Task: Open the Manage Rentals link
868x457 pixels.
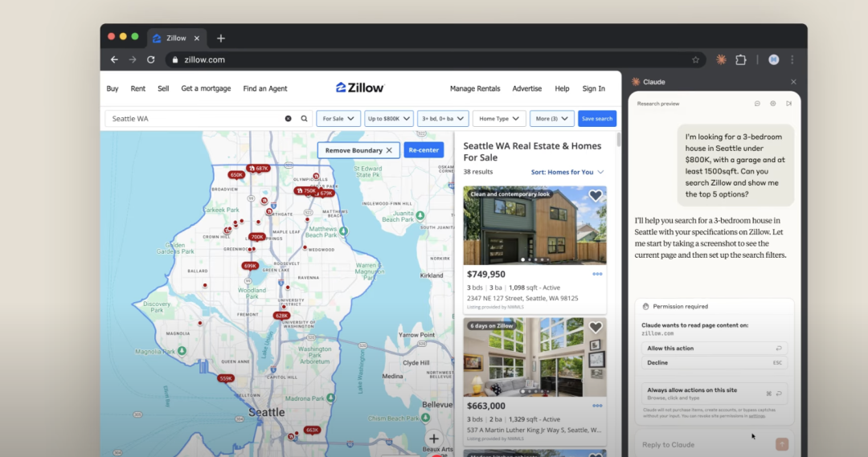Action: click(x=475, y=88)
